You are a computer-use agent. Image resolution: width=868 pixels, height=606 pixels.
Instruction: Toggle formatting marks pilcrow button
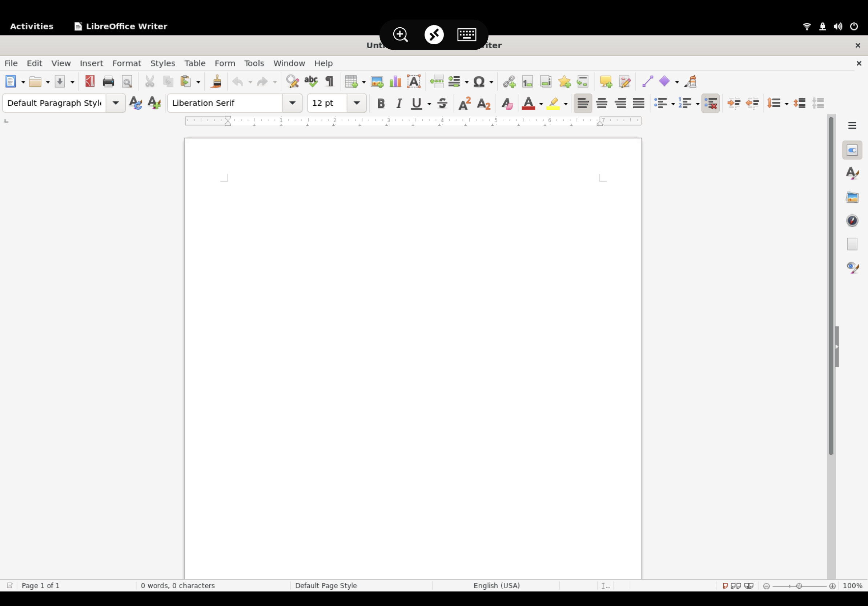coord(329,82)
